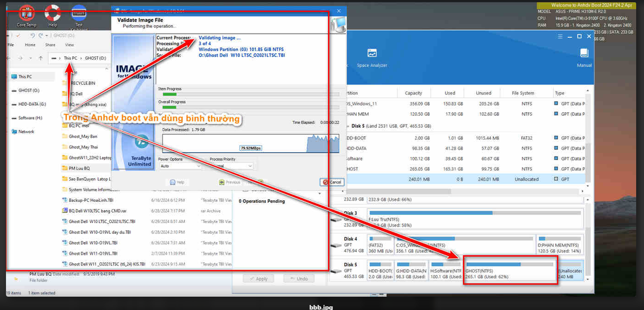Sort partitions by the Used column header
644x310 pixels.
pos(450,93)
